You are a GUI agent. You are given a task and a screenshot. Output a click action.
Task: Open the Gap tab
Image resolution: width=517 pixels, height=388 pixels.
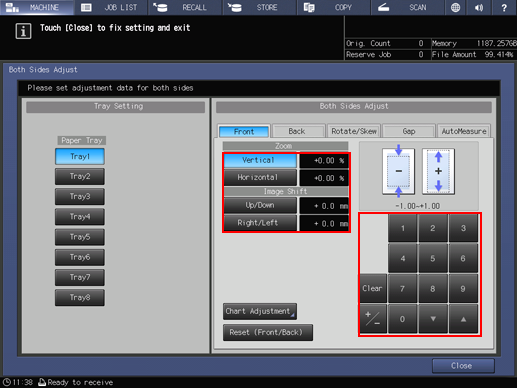pyautogui.click(x=409, y=131)
